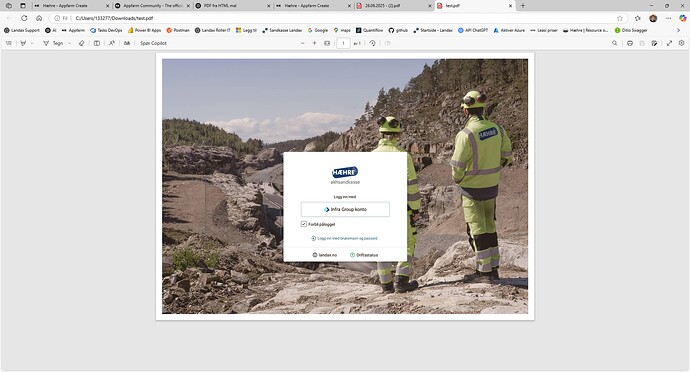The width and height of the screenshot is (690, 372).
Task: Toggle the Forbli pålogget checkbox
Action: (304, 224)
